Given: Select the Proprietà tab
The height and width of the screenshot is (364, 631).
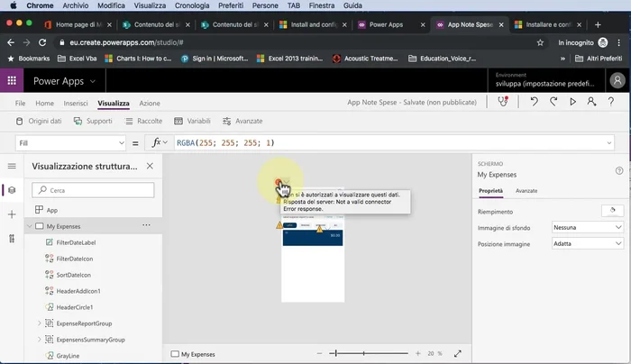Looking at the screenshot, I should [x=490, y=191].
